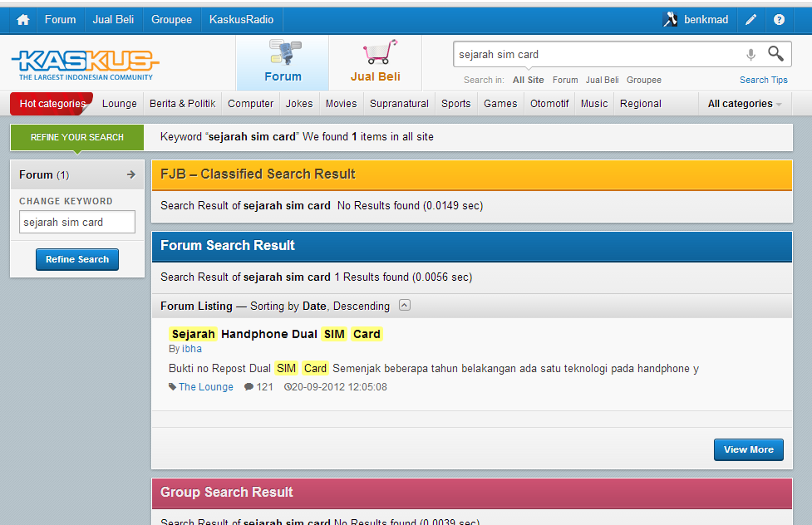This screenshot has width=812, height=525.
Task: Click the Kaskus logo
Action: coord(86,65)
